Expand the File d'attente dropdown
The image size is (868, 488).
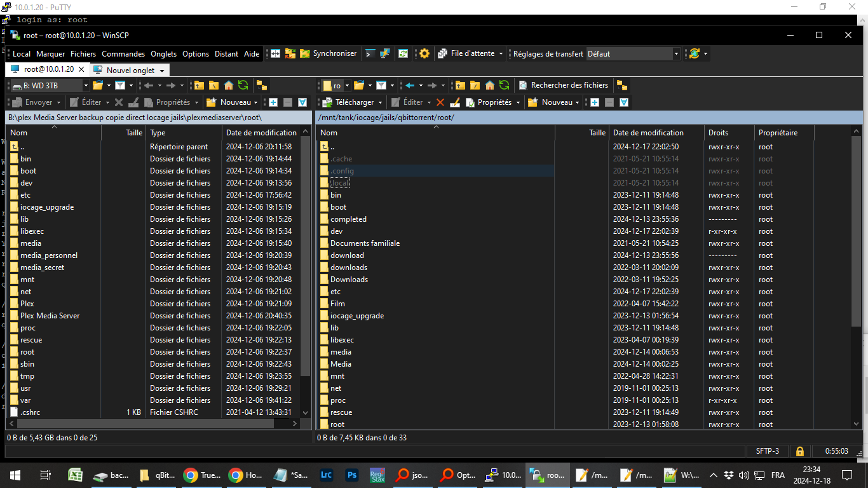(501, 54)
